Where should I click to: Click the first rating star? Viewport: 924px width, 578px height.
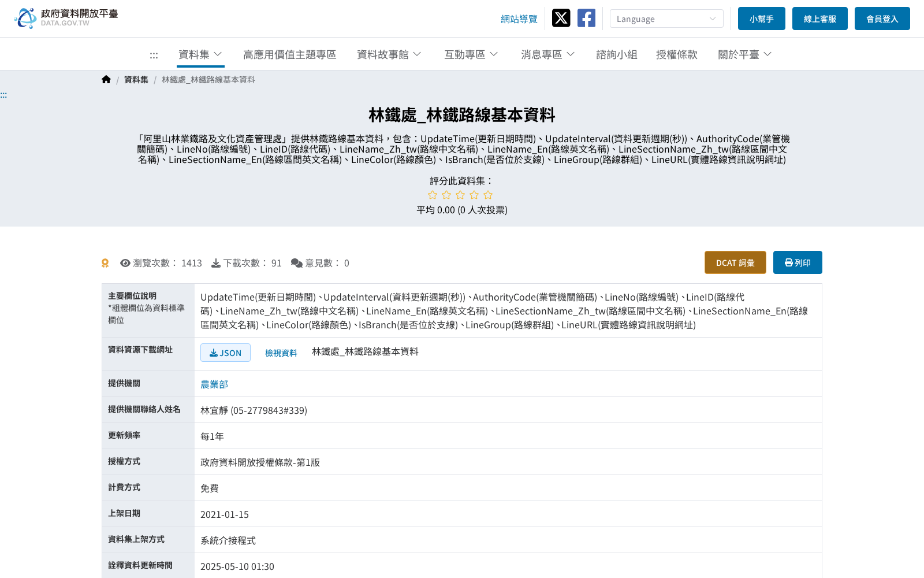click(433, 195)
